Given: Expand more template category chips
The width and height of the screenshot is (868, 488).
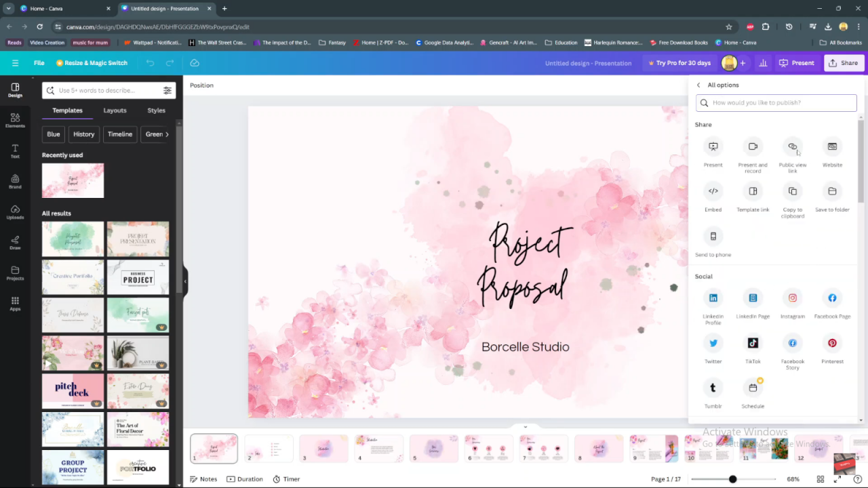Looking at the screenshot, I should [x=167, y=134].
